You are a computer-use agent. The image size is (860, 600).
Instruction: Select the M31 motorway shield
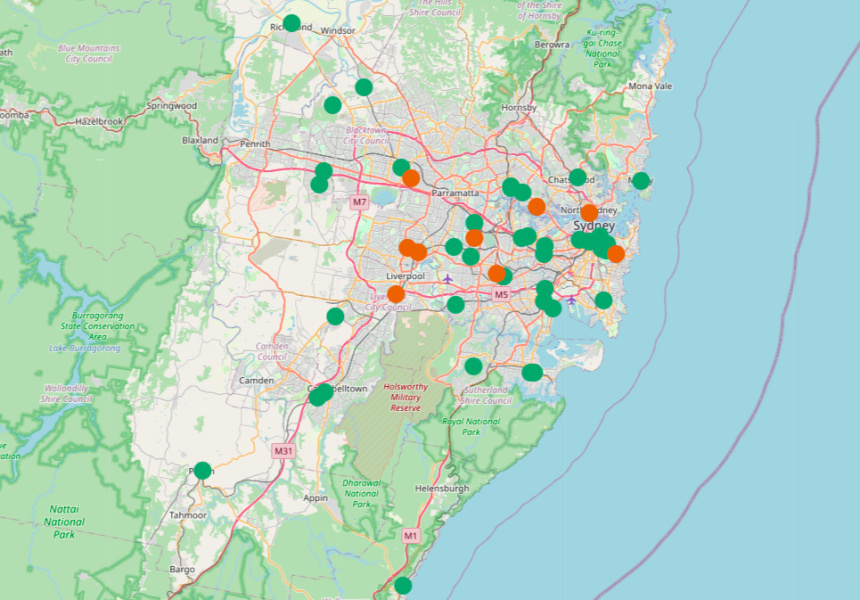tap(284, 451)
